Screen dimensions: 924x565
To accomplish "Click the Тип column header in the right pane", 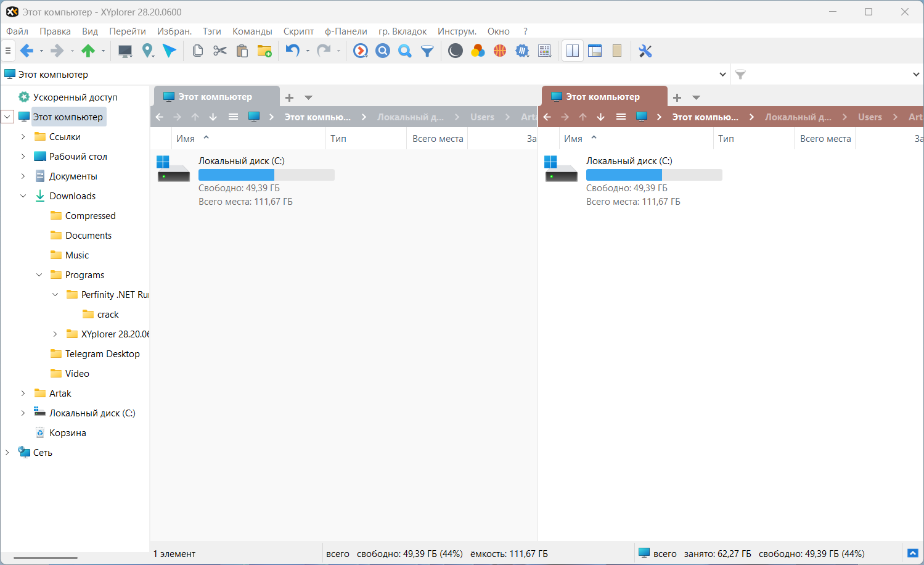I will [x=726, y=139].
